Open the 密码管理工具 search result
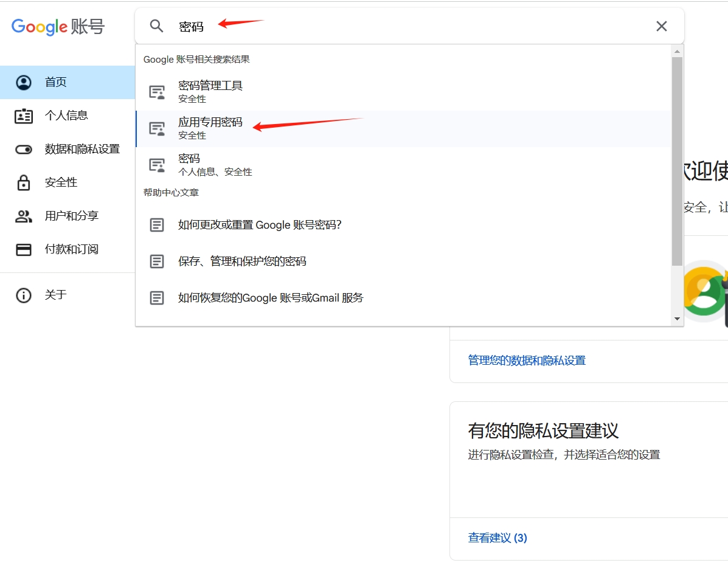Screen dimensions: 728x577 point(403,92)
